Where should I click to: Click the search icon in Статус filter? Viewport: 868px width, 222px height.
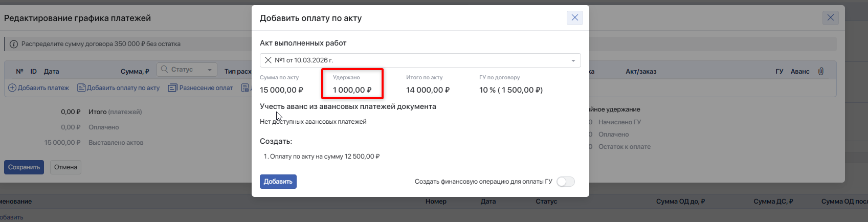point(165,70)
